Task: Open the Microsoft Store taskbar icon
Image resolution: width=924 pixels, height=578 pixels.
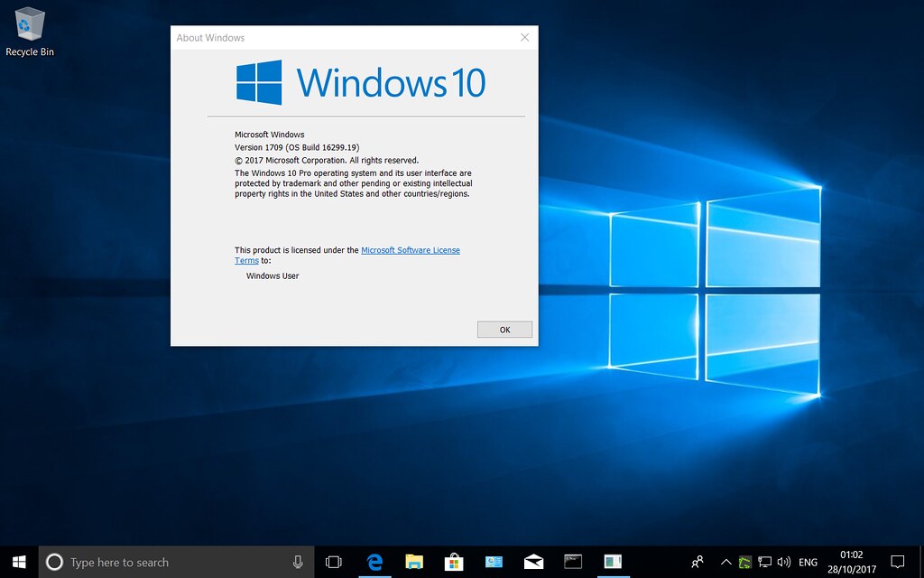Action: pos(454,562)
